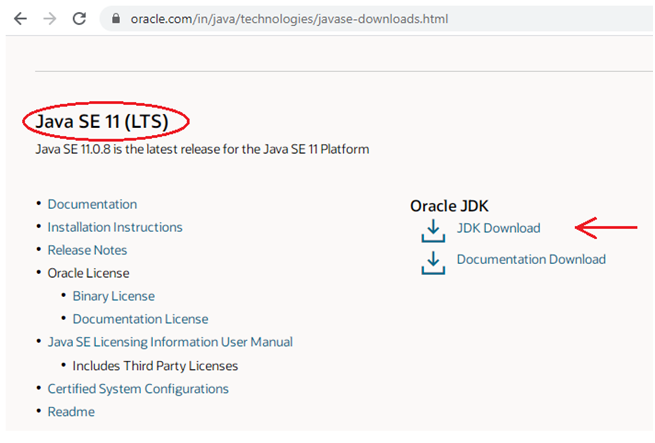Click the Java SE 11.0.8 latest release sentence

[202, 149]
